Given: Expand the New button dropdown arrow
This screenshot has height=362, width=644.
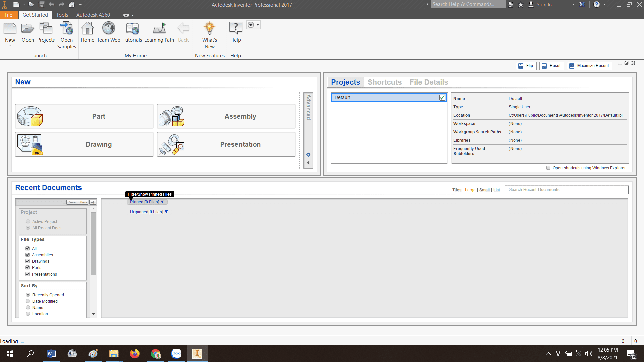Looking at the screenshot, I should (10, 45).
